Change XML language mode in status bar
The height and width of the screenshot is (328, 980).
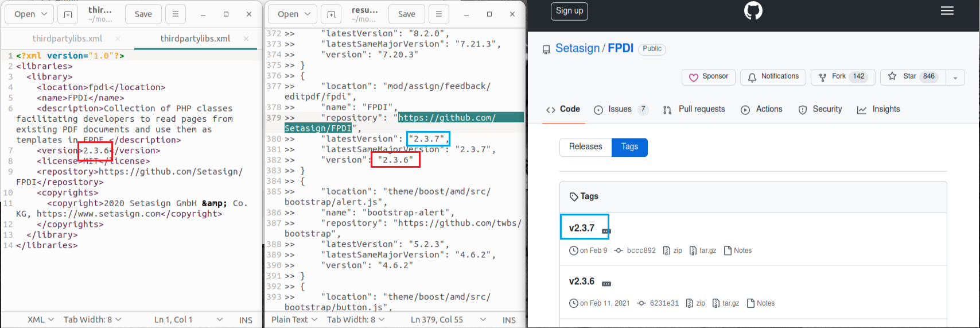pyautogui.click(x=40, y=319)
